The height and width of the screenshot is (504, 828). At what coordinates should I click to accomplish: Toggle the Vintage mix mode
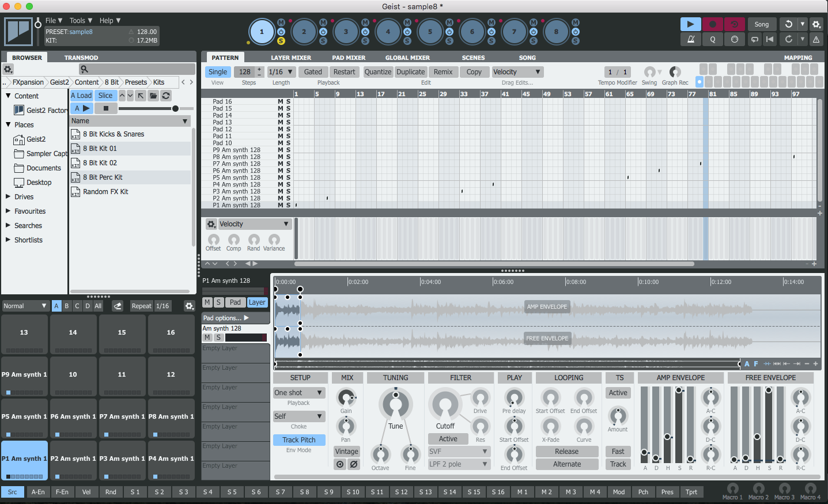[346, 452]
